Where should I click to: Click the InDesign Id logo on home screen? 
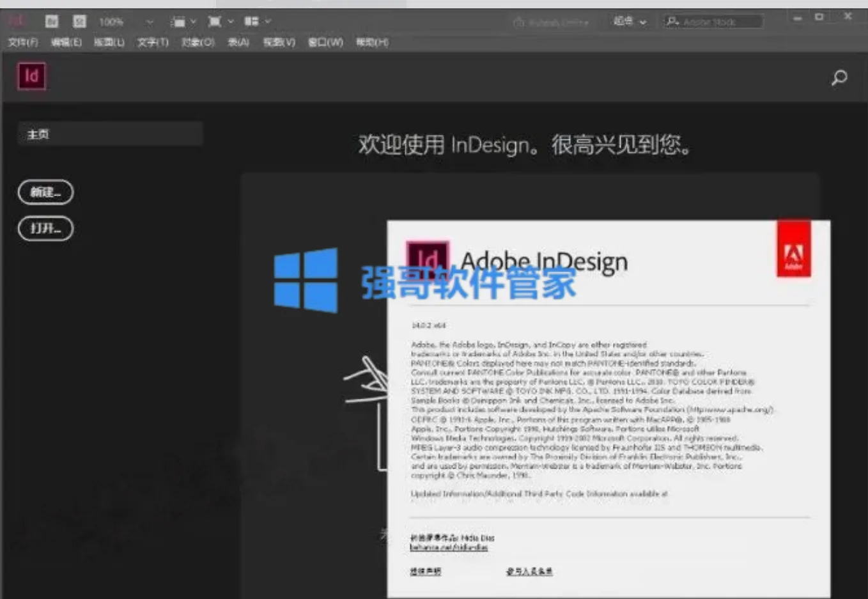pyautogui.click(x=31, y=76)
